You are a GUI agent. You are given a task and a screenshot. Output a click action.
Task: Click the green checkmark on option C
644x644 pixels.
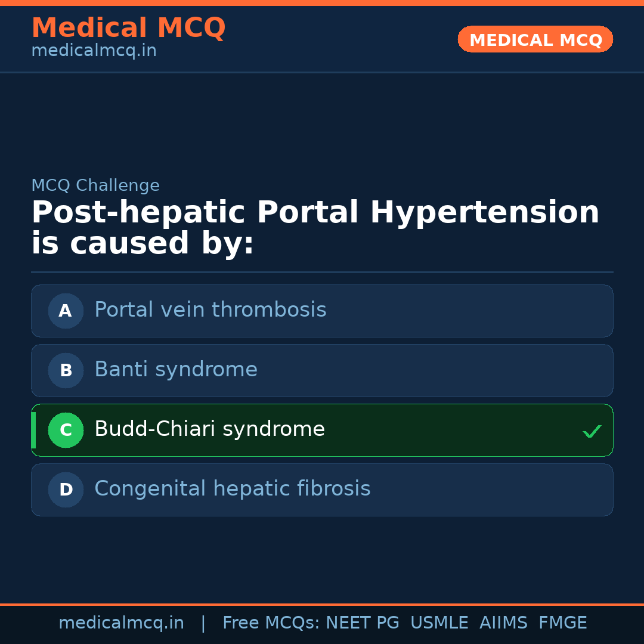click(x=592, y=431)
